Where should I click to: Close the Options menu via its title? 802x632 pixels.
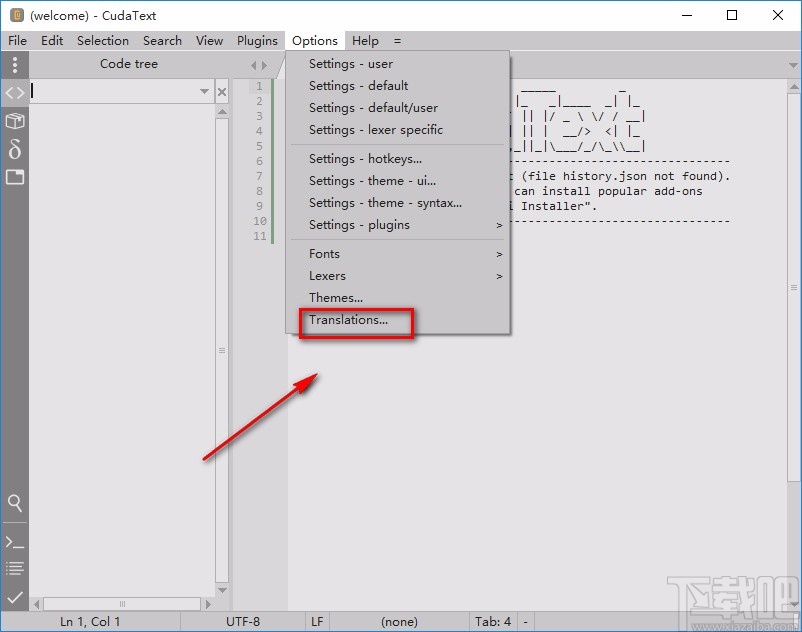click(x=315, y=40)
